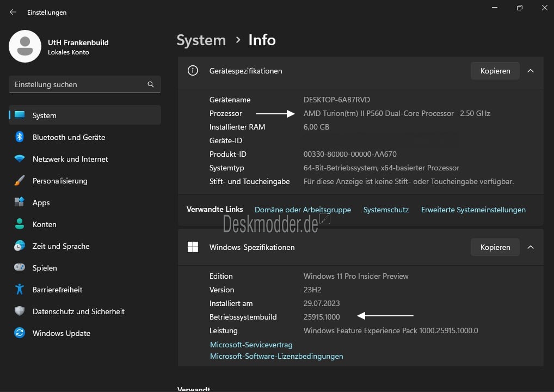Click the back arrow in Einstellungen
The height and width of the screenshot is (392, 554).
tap(13, 12)
